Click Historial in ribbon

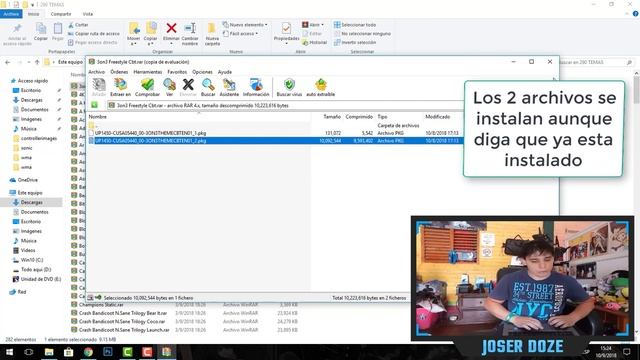[314, 42]
